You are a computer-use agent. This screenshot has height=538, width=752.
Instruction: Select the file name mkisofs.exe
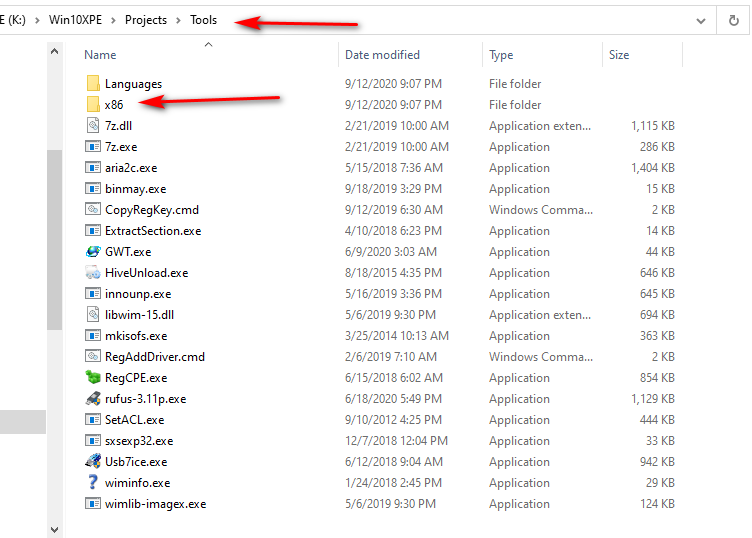(x=136, y=336)
